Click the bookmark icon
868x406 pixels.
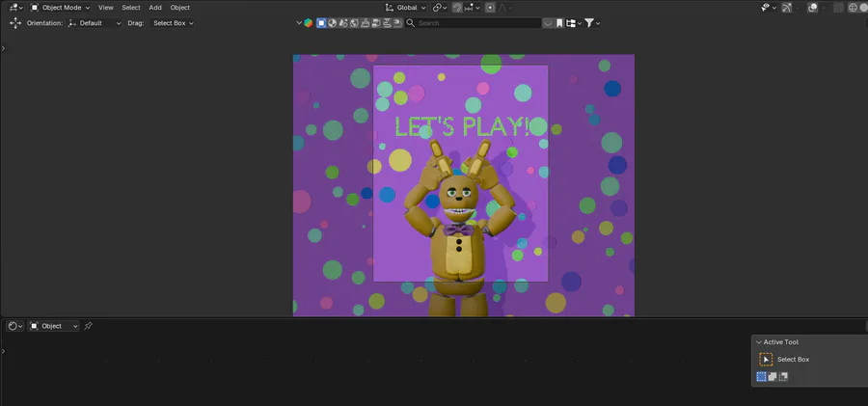559,23
